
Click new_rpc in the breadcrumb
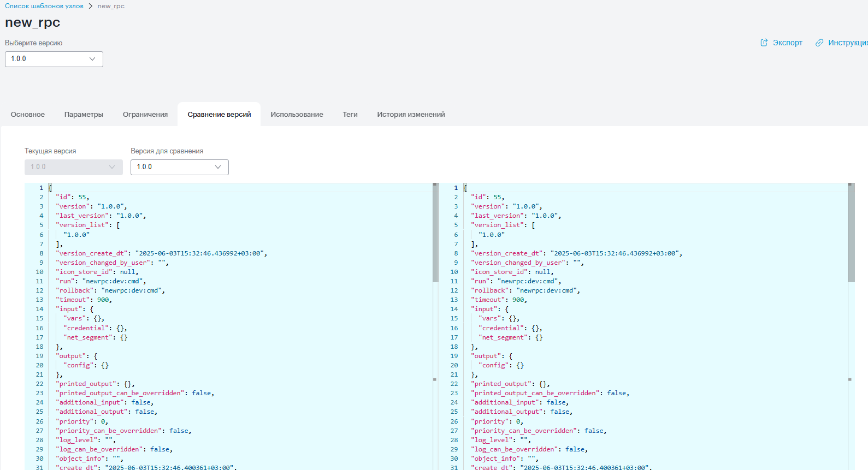pos(111,6)
